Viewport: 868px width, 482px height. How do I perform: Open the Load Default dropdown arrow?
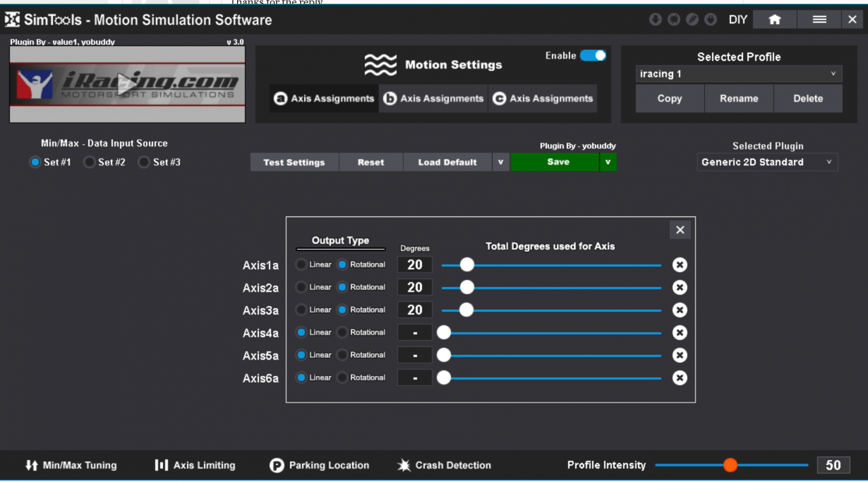pos(501,162)
